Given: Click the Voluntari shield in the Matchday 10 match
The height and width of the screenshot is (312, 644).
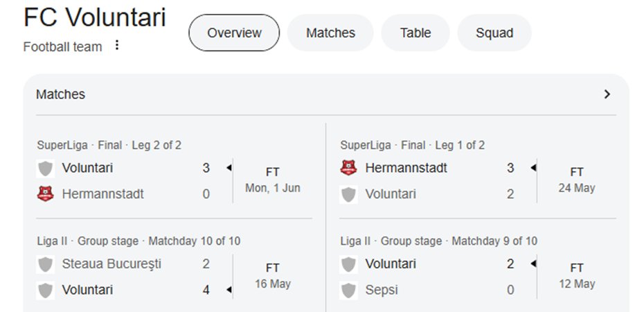Looking at the screenshot, I should point(45,291).
